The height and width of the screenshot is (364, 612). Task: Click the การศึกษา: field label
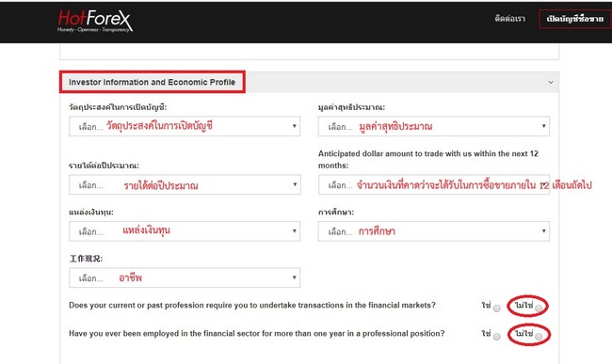(336, 213)
